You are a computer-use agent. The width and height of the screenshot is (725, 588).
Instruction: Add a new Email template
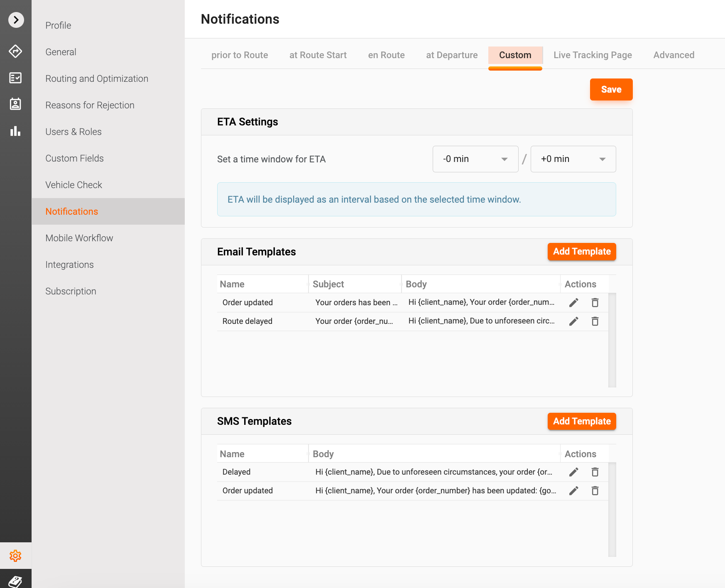click(582, 252)
